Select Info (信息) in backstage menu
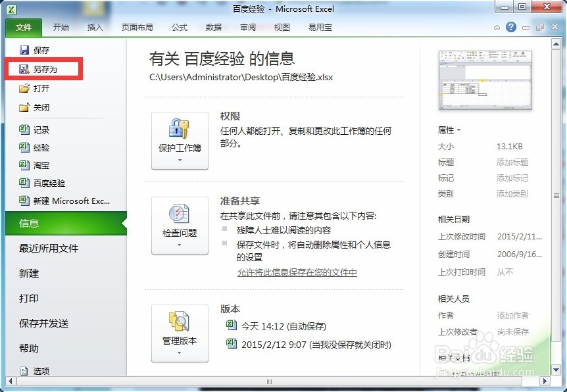 click(x=66, y=223)
